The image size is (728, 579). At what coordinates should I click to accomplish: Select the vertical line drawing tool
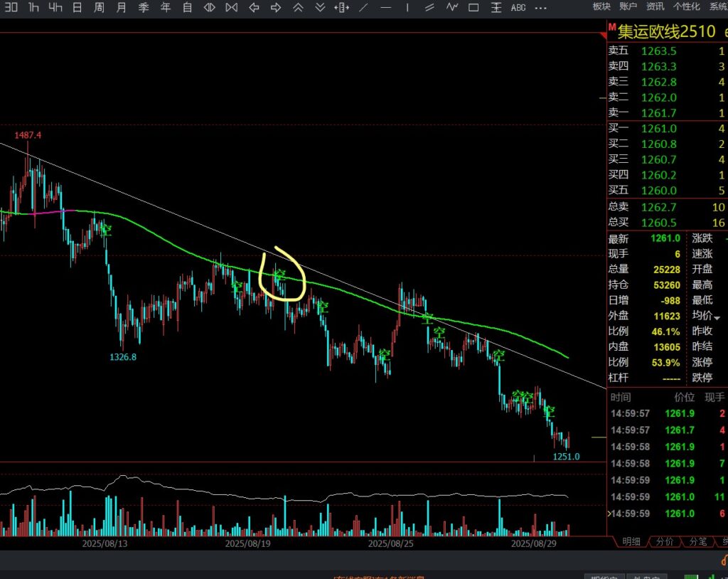point(407,7)
